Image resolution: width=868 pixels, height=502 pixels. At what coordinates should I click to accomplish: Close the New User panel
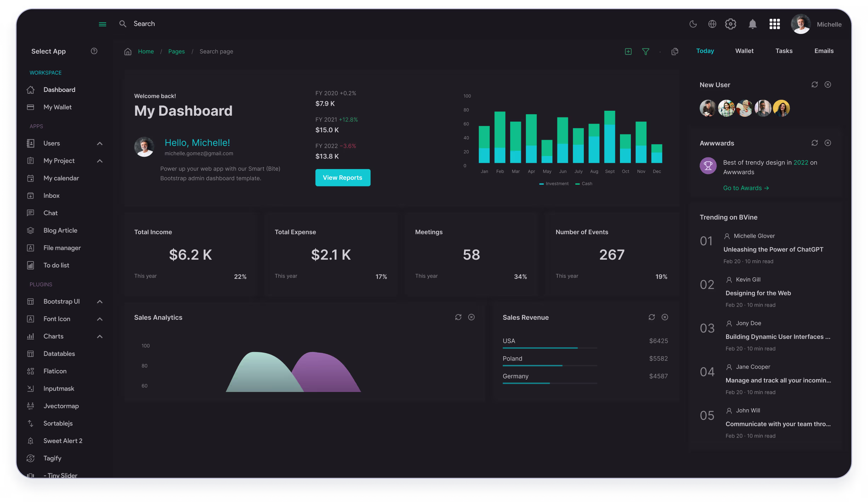[x=828, y=85]
